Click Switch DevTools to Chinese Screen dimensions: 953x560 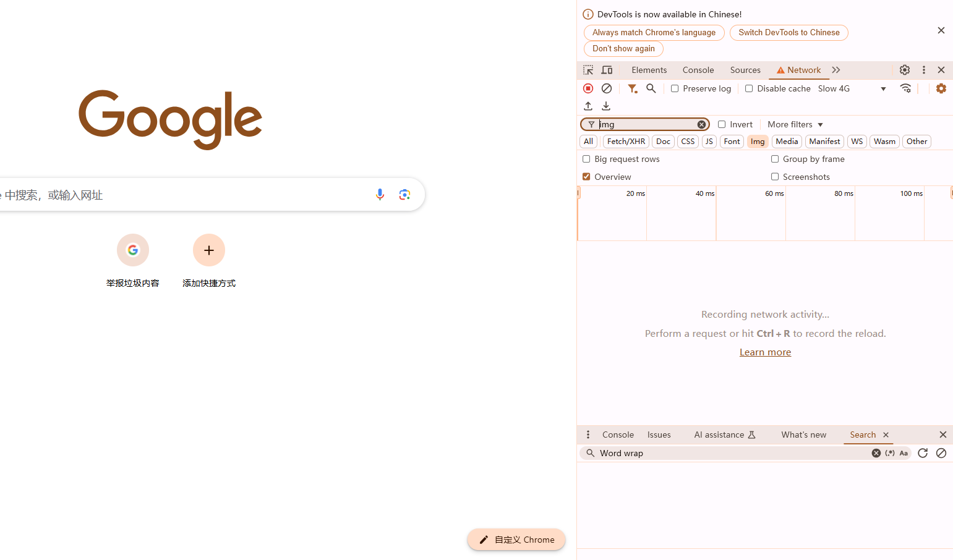pos(789,33)
